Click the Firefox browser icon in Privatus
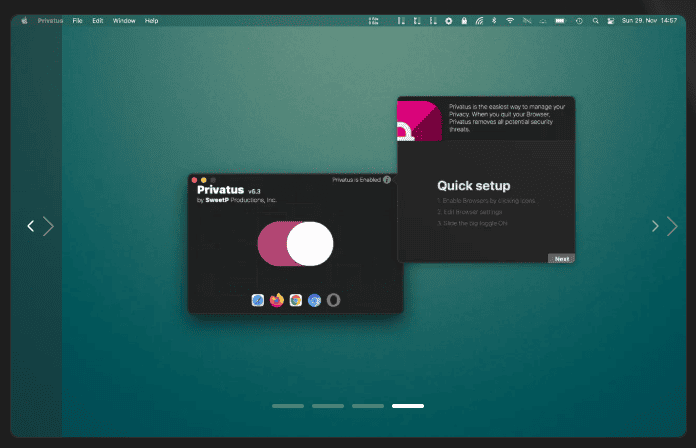 point(277,301)
